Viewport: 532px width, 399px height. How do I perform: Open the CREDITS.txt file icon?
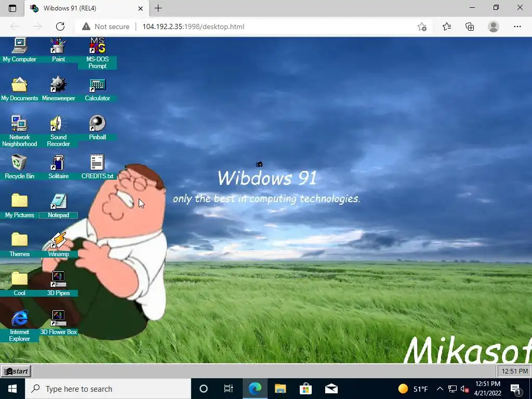(x=97, y=167)
